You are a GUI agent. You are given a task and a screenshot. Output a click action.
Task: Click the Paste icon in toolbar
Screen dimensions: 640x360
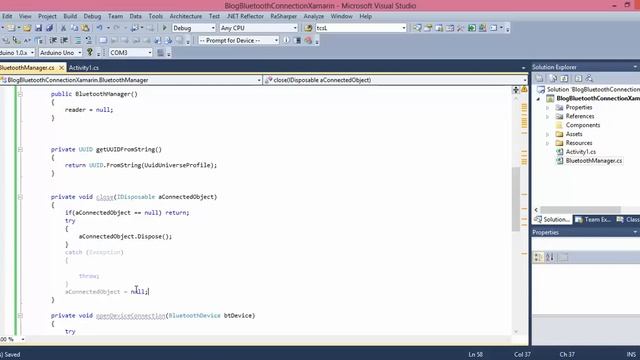pyautogui.click(x=85, y=28)
